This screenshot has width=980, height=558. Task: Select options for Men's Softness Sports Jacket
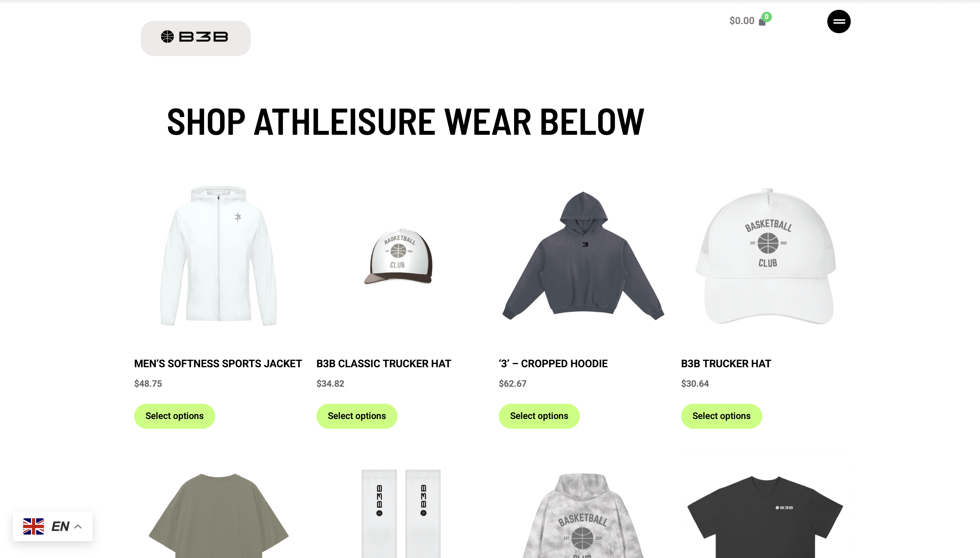coord(175,416)
